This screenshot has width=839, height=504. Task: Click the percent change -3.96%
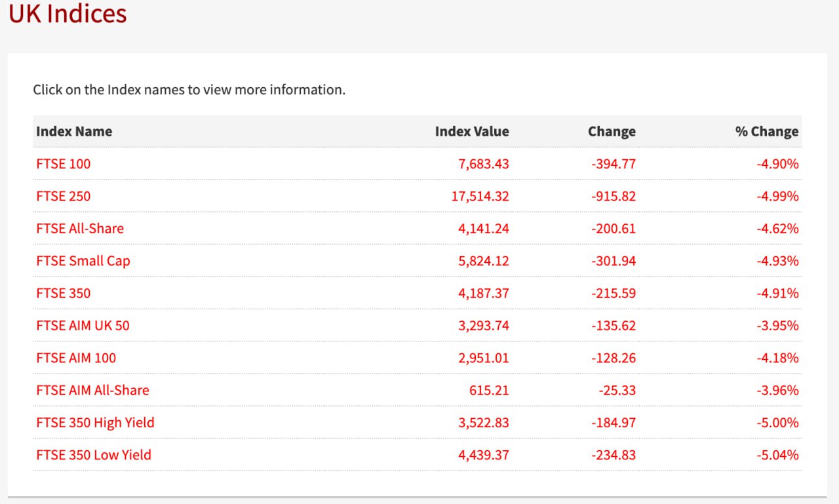(x=778, y=390)
